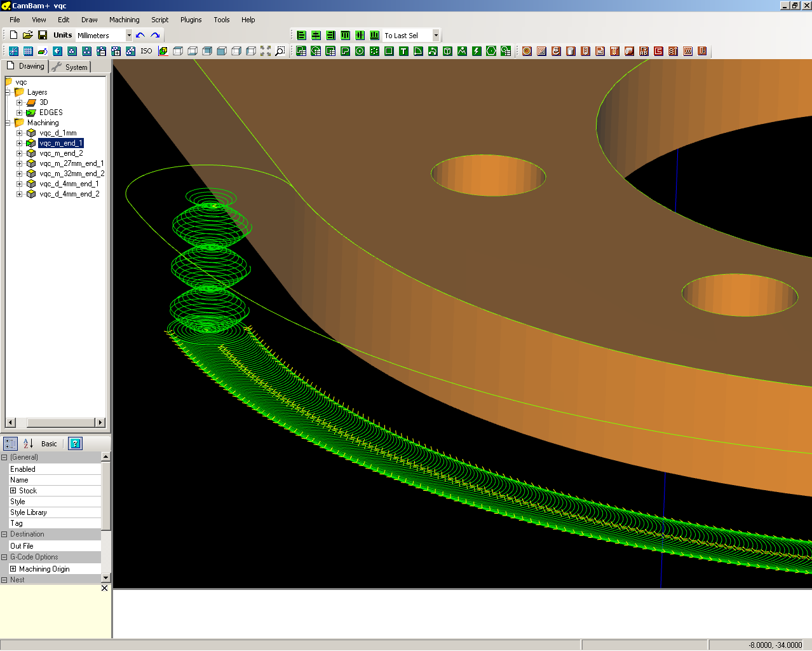Open the Machining menu
The image size is (812, 651).
pyautogui.click(x=124, y=20)
